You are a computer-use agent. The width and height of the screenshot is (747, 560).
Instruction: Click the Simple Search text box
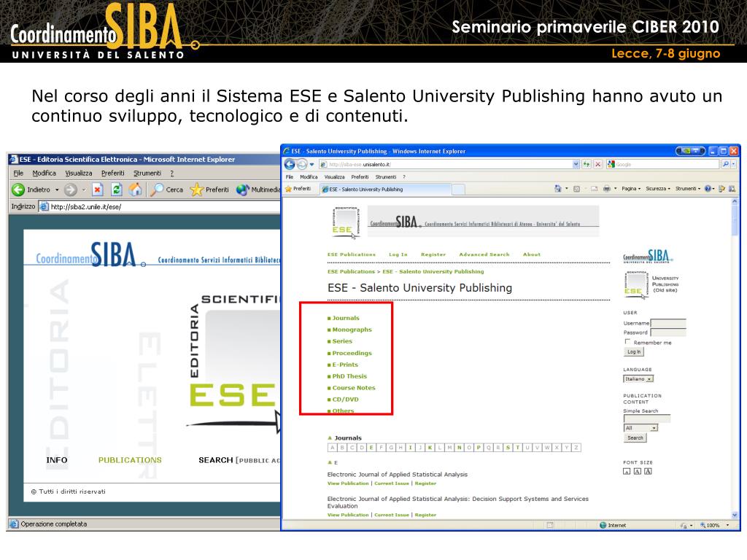pyautogui.click(x=646, y=419)
